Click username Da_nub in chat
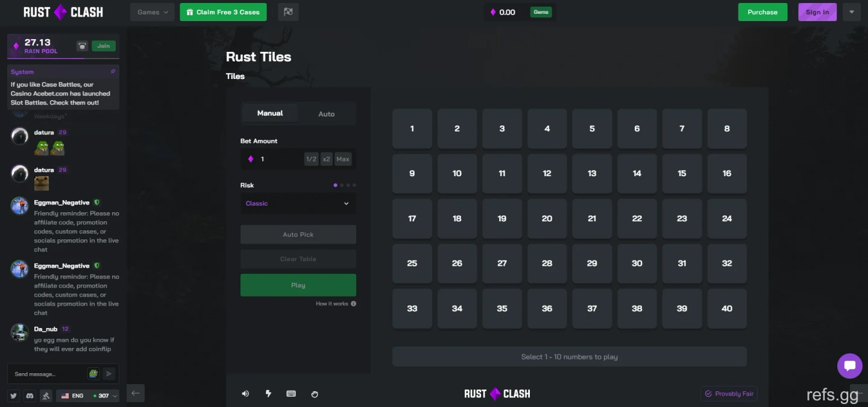 pos(46,329)
